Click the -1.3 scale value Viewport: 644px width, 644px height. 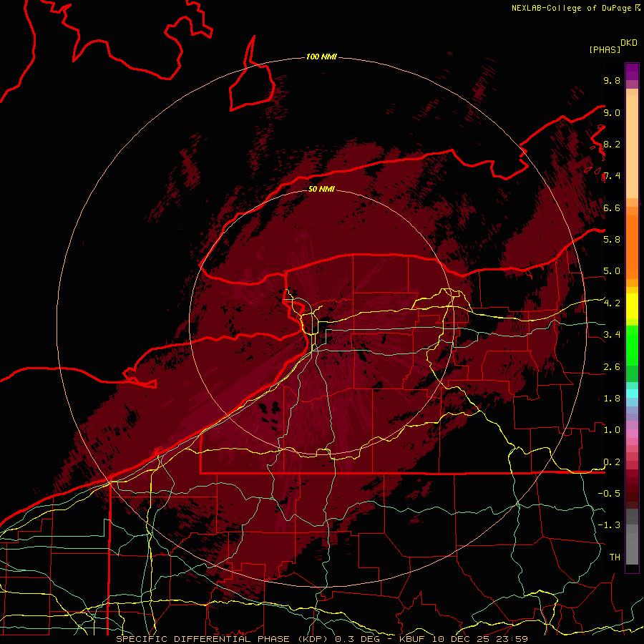pyautogui.click(x=609, y=525)
